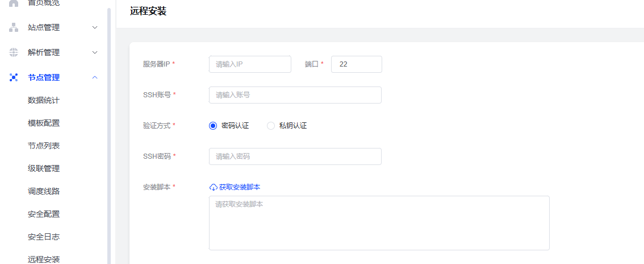Viewport: 644px width, 264px height.
Task: Click the 解析管理 menu label
Action: tap(44, 52)
